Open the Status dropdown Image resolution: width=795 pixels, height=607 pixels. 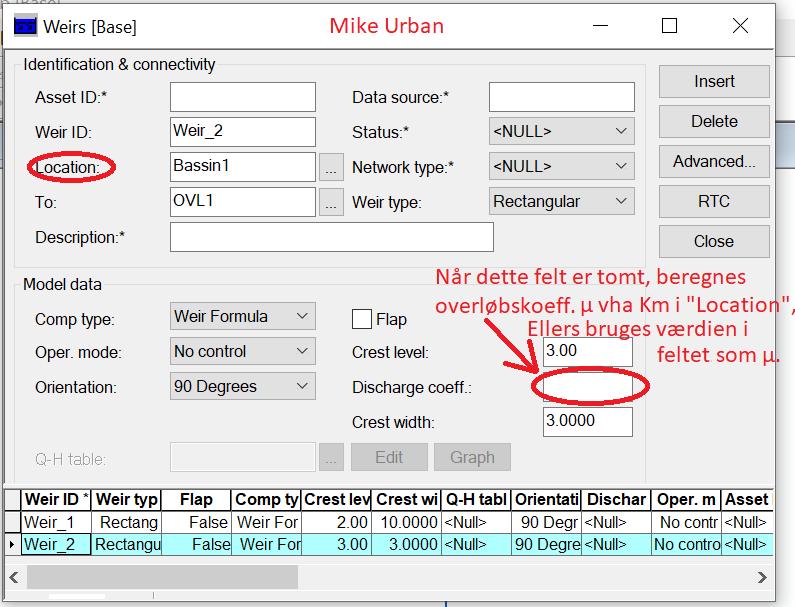click(x=562, y=132)
